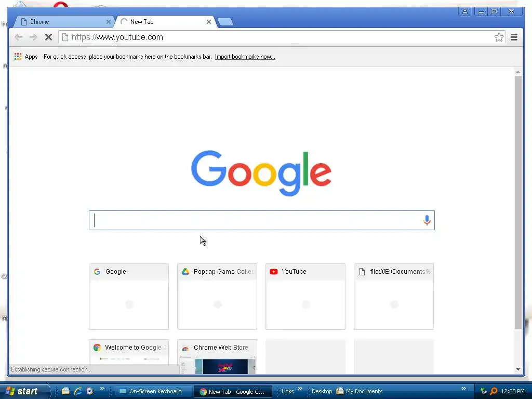Screen dimensions: 532x399
Task: Open the Chrome user profile button
Action: coord(465,11)
